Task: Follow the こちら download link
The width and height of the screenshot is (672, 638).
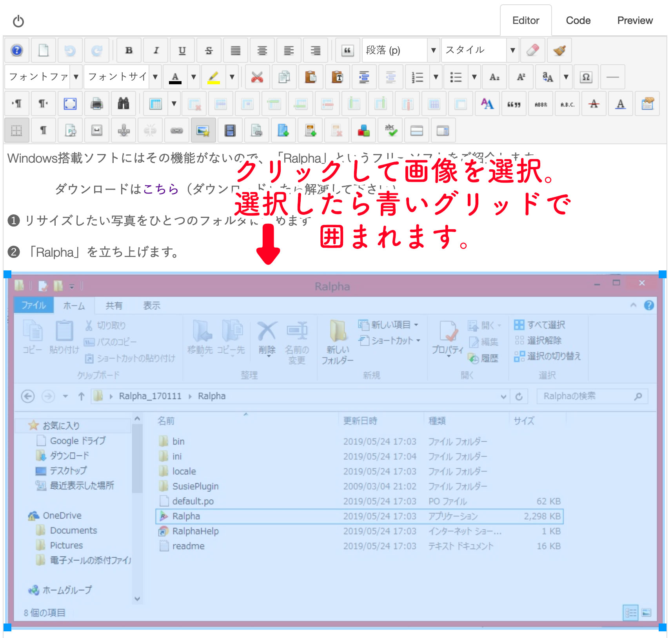Action: pos(161,189)
